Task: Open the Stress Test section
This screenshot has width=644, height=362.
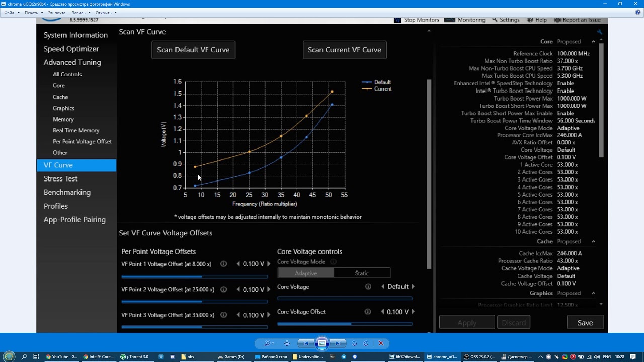Action: (60, 178)
